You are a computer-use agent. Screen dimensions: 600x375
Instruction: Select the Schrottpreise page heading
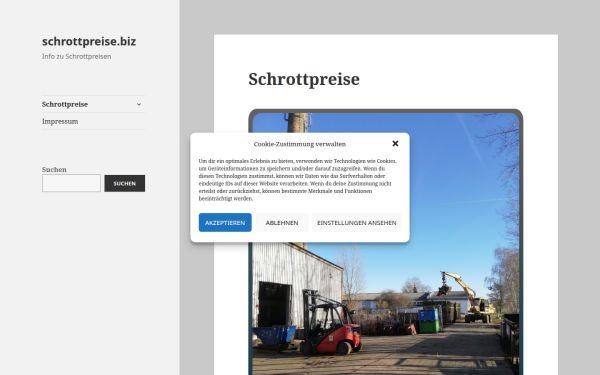tap(304, 79)
